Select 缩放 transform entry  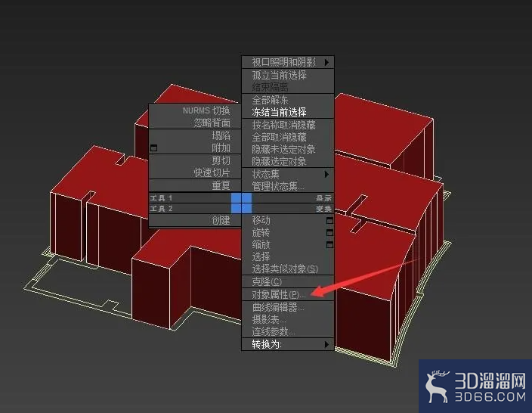288,244
